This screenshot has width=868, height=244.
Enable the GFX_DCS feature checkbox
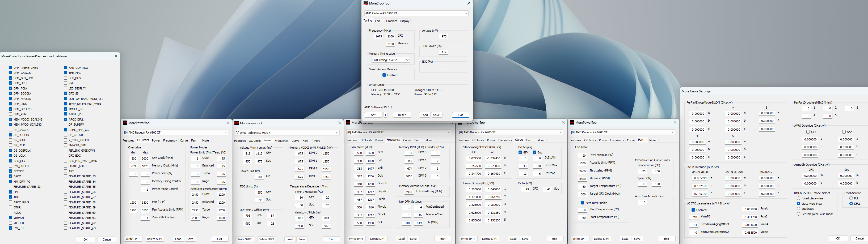point(65,78)
